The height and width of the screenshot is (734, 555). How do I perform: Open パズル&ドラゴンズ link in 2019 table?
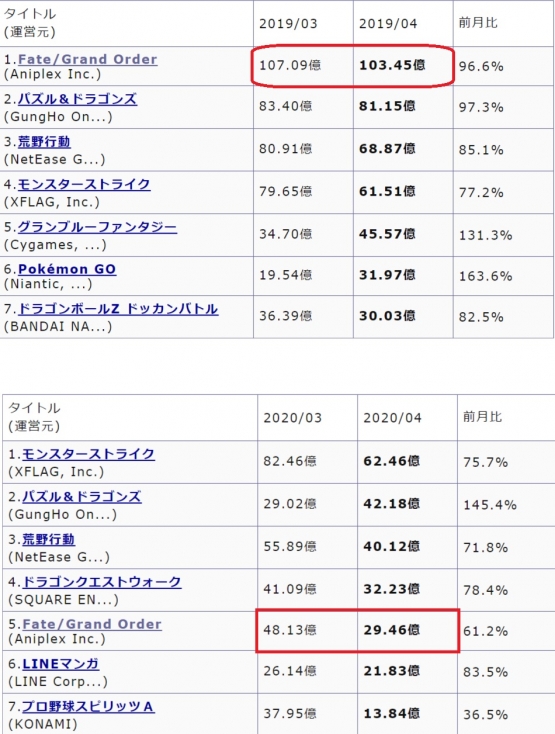(77, 99)
